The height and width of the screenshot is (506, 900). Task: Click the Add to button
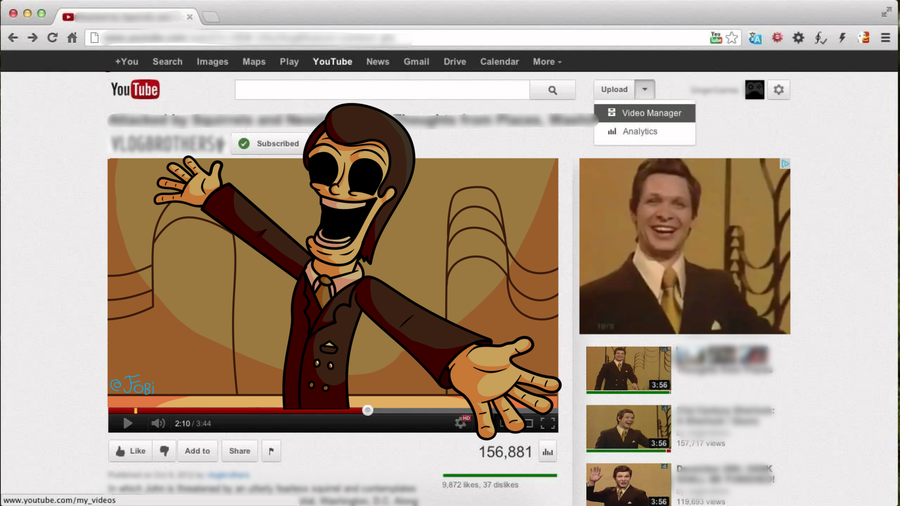pyautogui.click(x=197, y=451)
